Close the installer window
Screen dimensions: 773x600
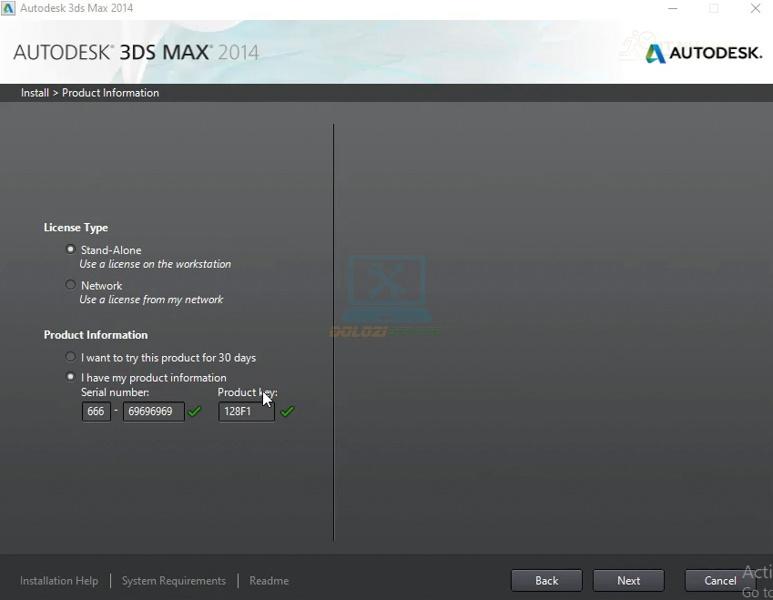pos(755,8)
